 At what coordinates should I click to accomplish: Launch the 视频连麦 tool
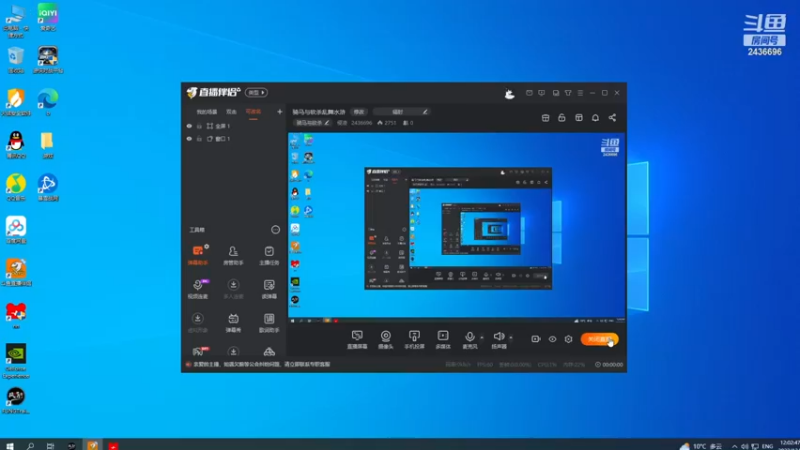point(198,288)
